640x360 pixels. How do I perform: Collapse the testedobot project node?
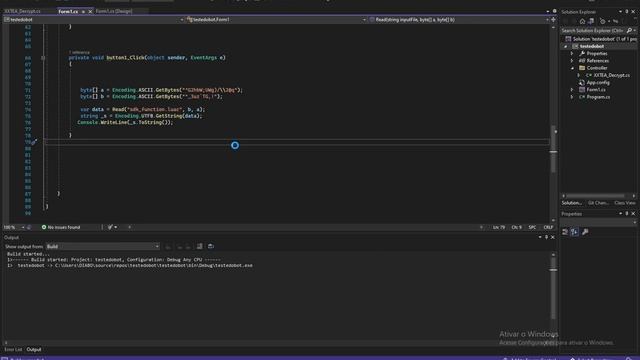coord(566,47)
